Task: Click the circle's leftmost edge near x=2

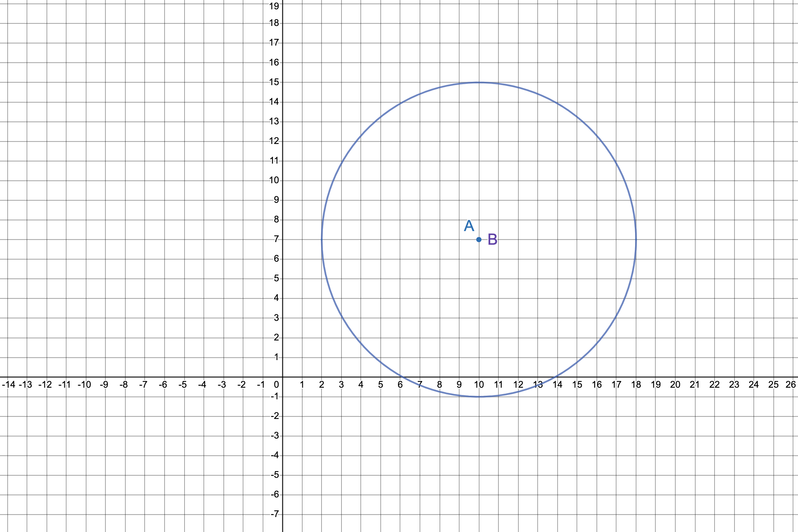Action: click(x=322, y=239)
